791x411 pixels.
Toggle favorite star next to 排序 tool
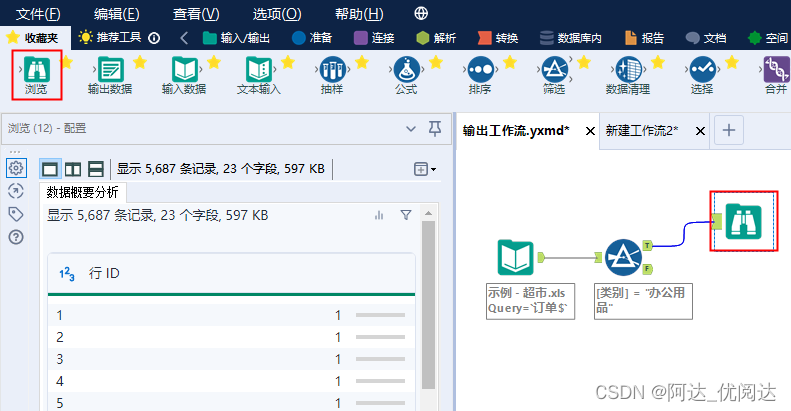(510, 63)
